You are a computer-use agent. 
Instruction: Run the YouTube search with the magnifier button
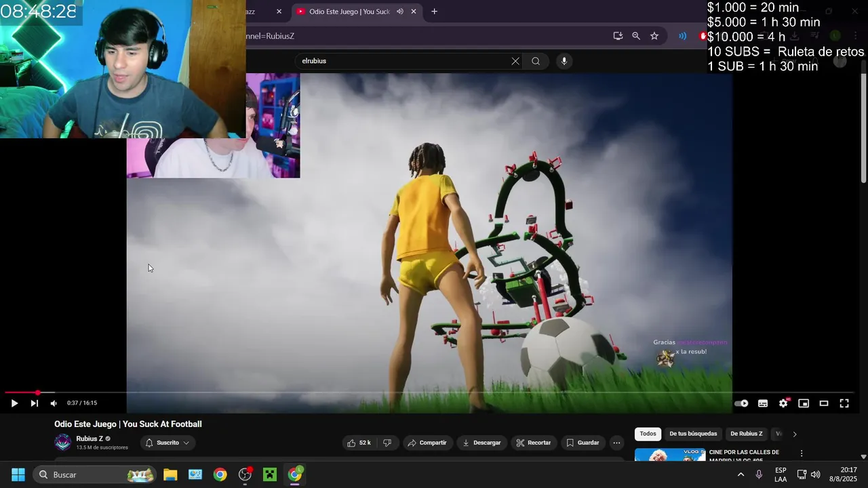click(x=536, y=61)
